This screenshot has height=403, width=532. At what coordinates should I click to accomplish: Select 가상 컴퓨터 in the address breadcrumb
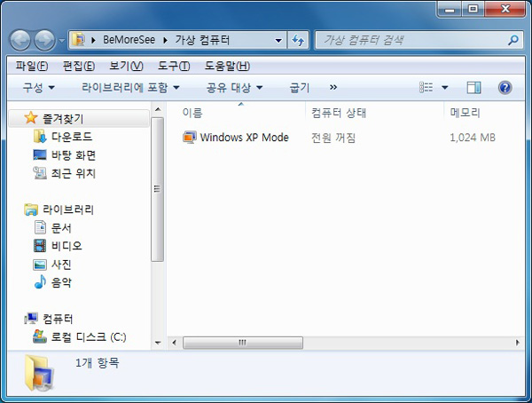coord(202,40)
